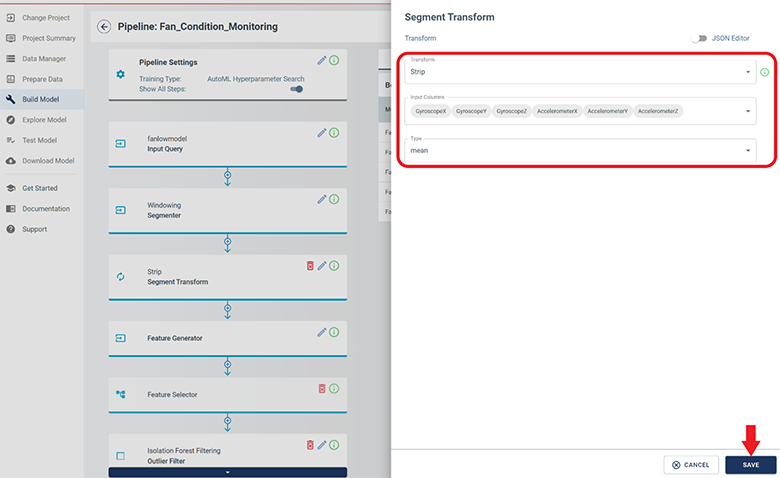The height and width of the screenshot is (478, 780).
Task: Toggle the Show All Steps switch
Action: (x=296, y=89)
